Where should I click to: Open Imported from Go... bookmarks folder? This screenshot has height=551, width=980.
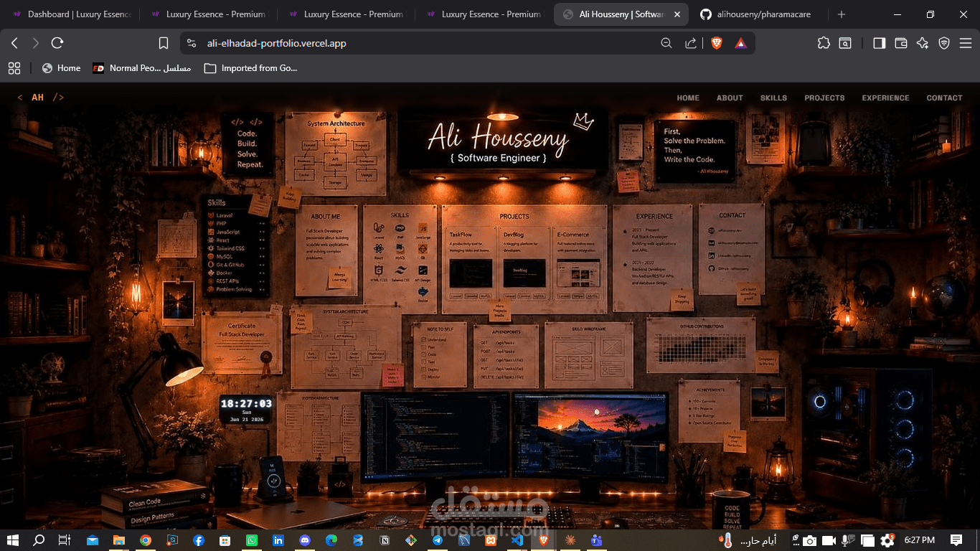(x=250, y=68)
